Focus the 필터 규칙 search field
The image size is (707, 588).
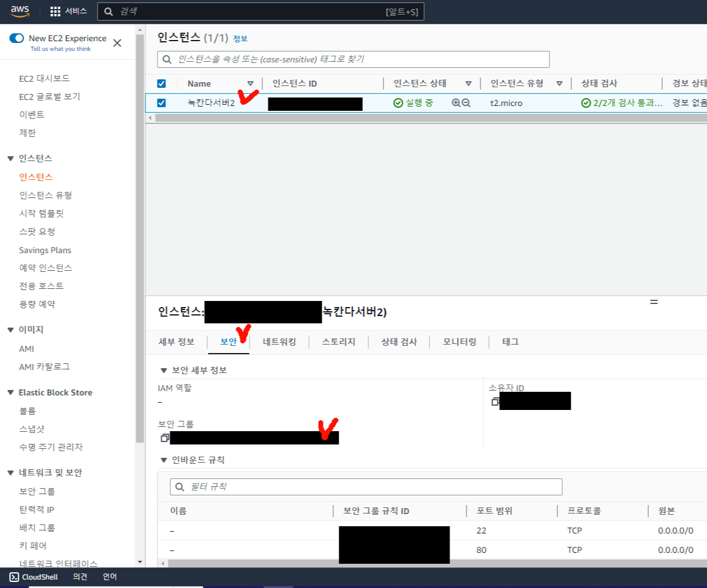tap(366, 487)
